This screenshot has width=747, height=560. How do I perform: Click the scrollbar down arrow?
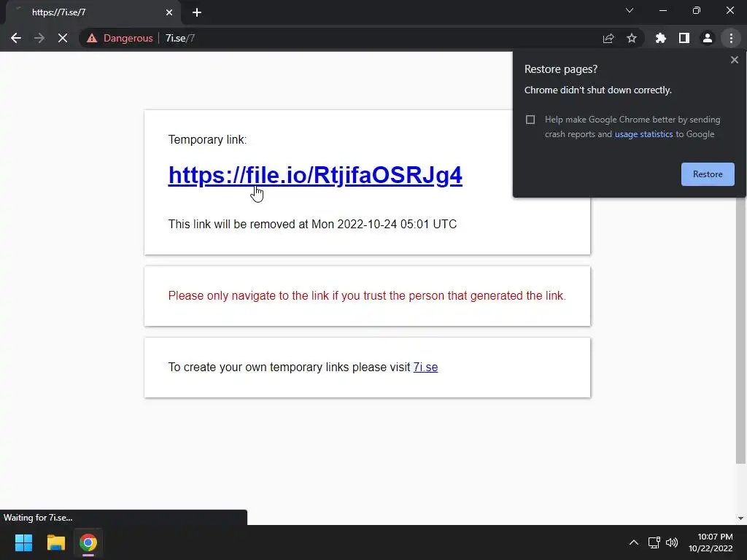(x=741, y=518)
